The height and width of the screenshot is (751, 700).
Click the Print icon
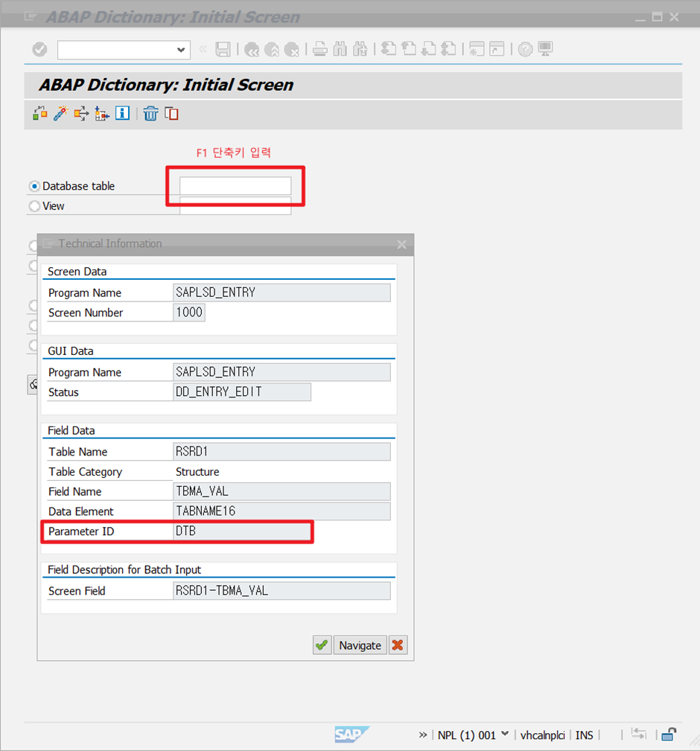click(x=320, y=49)
